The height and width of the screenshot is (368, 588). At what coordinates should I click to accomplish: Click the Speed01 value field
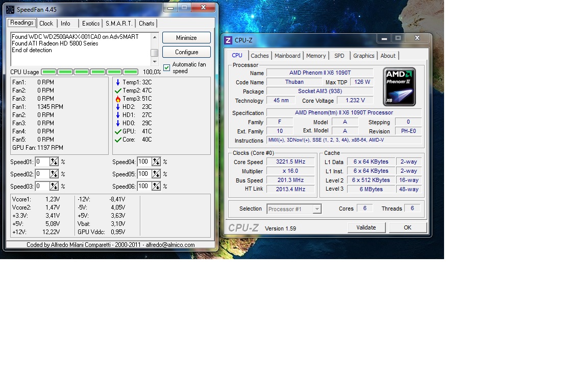(42, 162)
